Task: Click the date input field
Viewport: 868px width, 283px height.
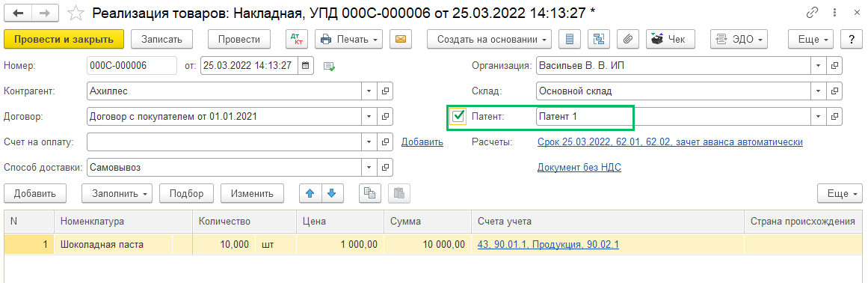Action: pyautogui.click(x=249, y=65)
